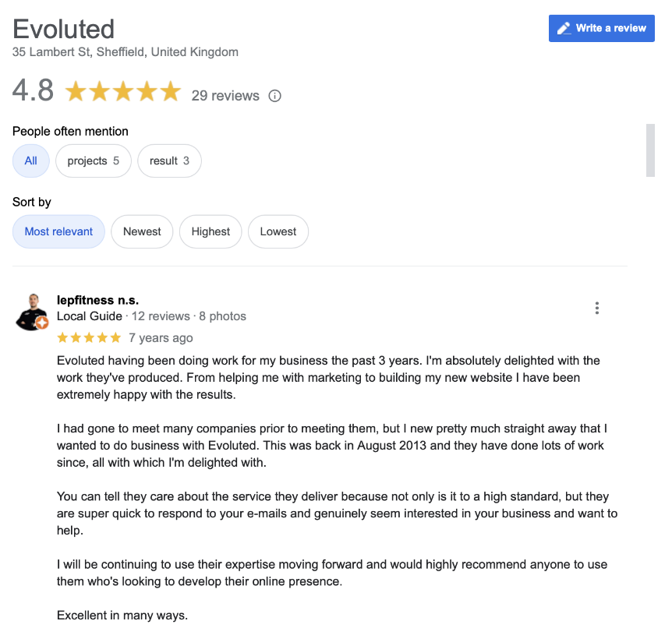Open the three-dot menu on lepfitness review

click(597, 308)
